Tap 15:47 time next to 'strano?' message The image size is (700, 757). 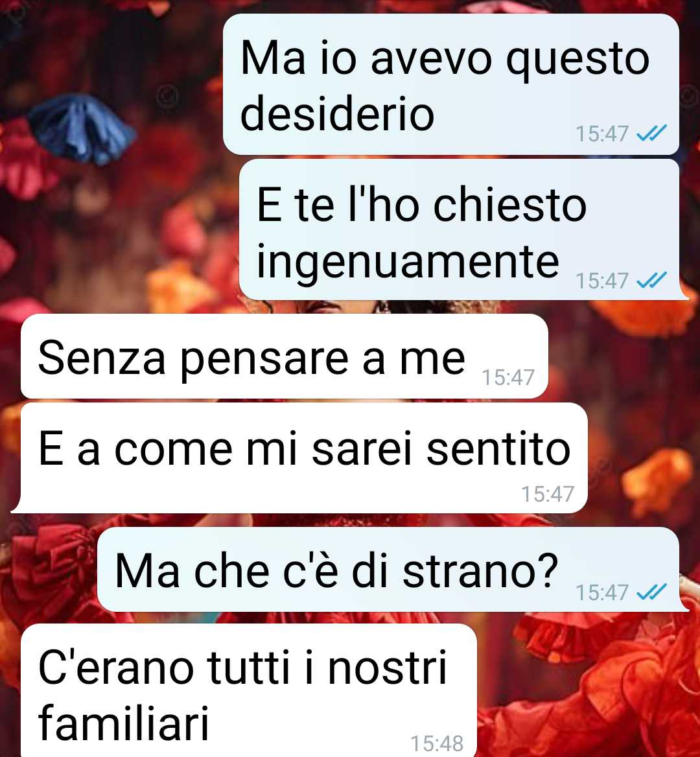(x=602, y=592)
